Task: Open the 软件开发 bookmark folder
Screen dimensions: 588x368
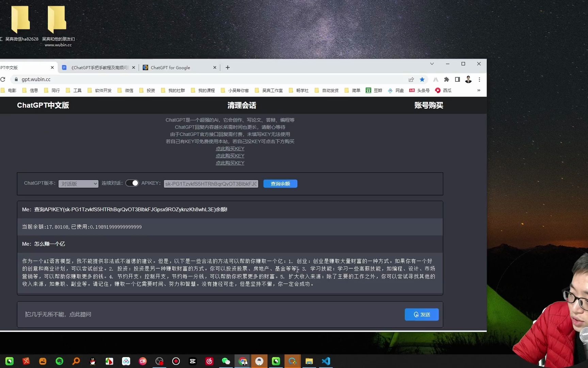Action: [99, 90]
